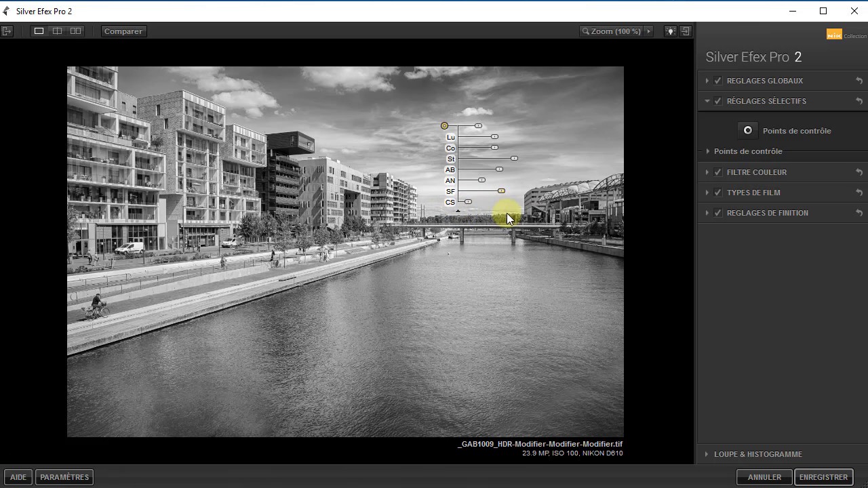
Task: Uncheck the TYPES DE FILM checkbox
Action: [718, 192]
